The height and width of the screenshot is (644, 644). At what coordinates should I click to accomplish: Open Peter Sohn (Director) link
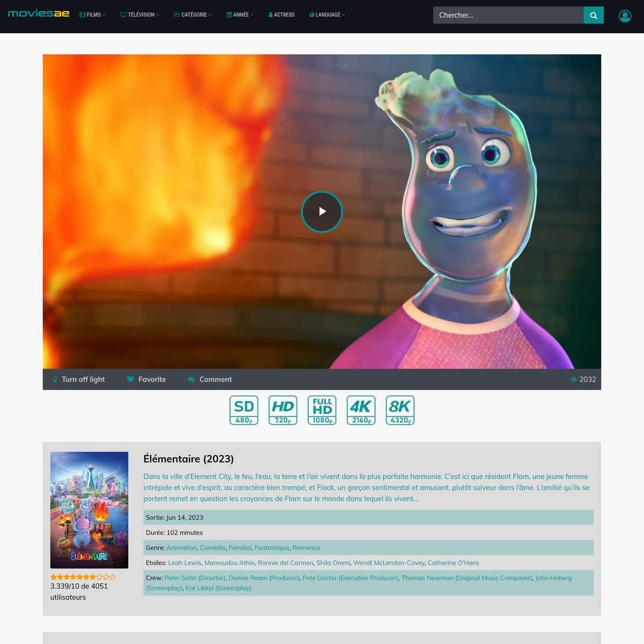[195, 578]
